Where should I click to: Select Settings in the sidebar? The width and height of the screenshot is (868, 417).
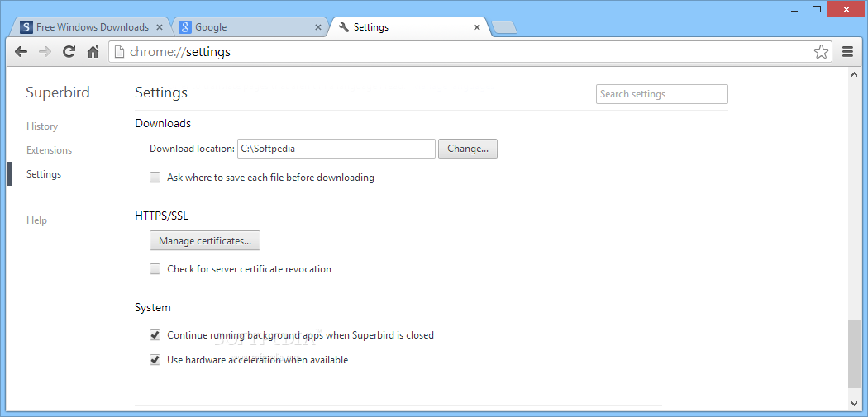coord(44,174)
